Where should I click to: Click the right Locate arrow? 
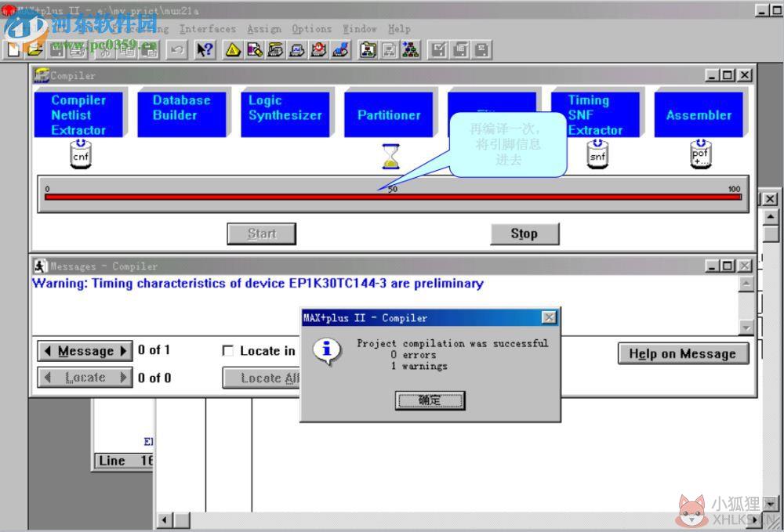(124, 377)
